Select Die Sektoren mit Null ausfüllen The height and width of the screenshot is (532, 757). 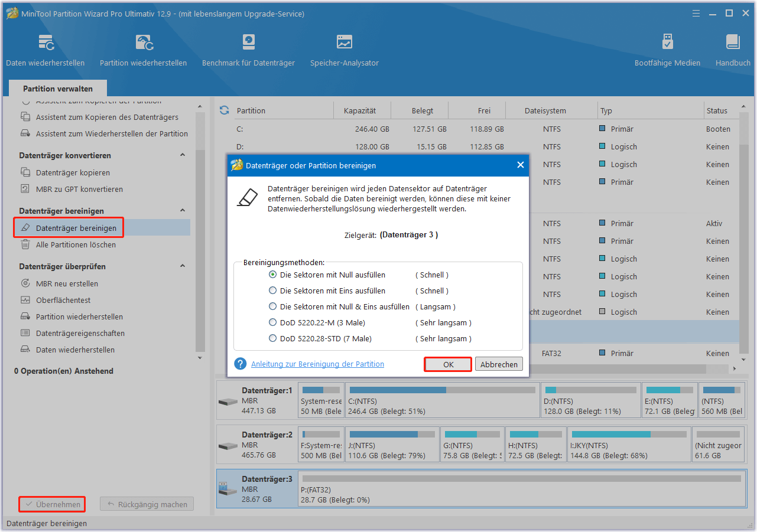(272, 275)
